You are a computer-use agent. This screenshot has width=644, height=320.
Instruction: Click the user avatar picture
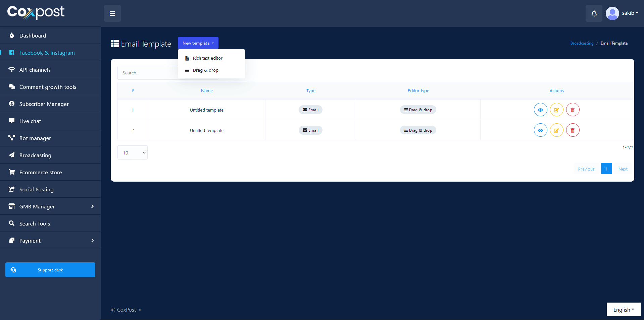point(612,13)
